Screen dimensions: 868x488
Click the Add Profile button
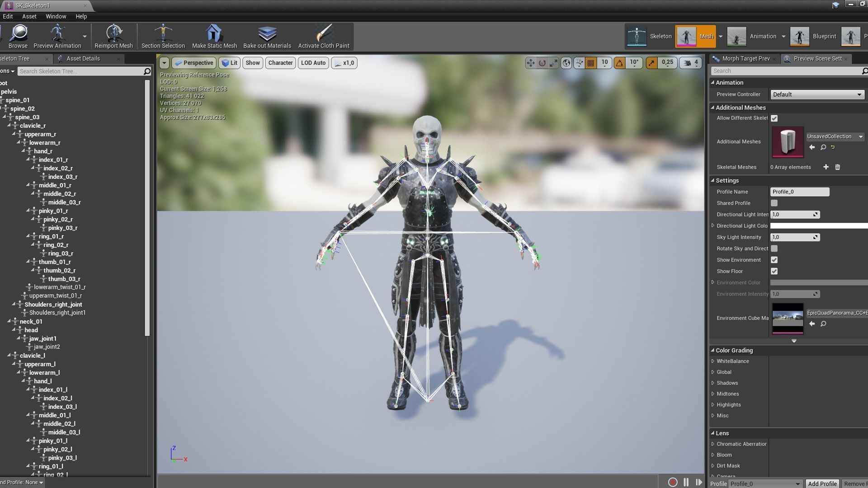click(822, 483)
